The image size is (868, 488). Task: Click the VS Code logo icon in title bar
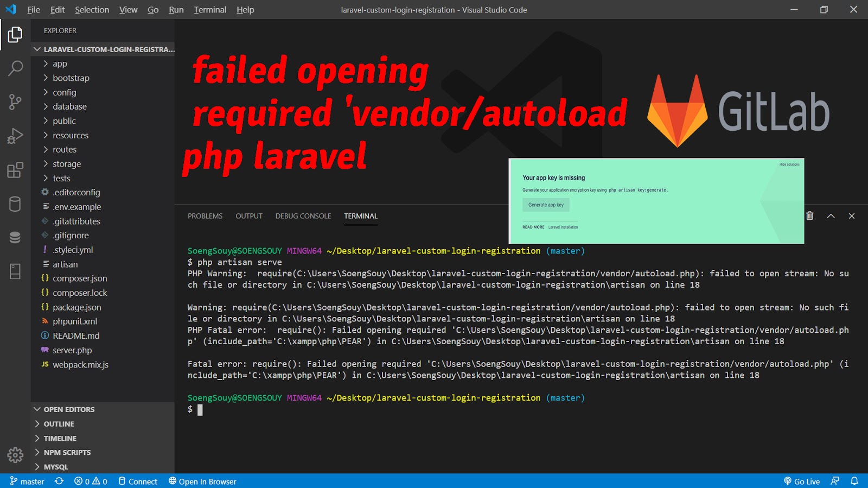click(x=11, y=10)
